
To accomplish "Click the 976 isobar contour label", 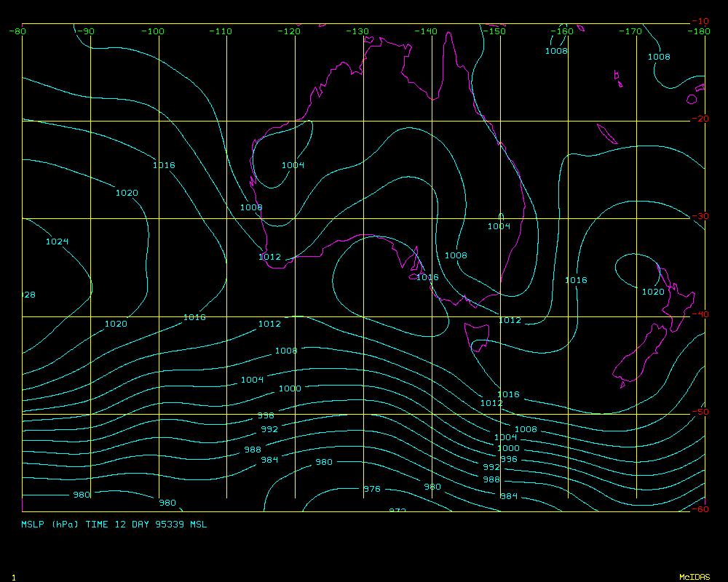I will pos(372,489).
